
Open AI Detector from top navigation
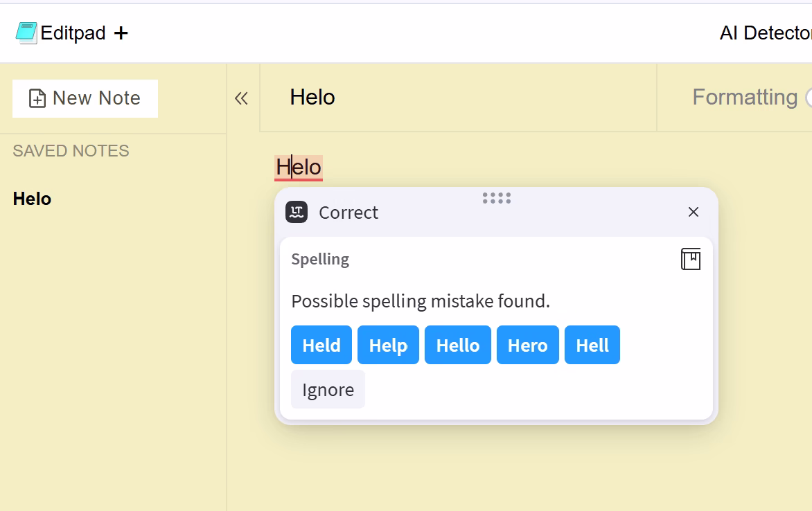click(766, 33)
